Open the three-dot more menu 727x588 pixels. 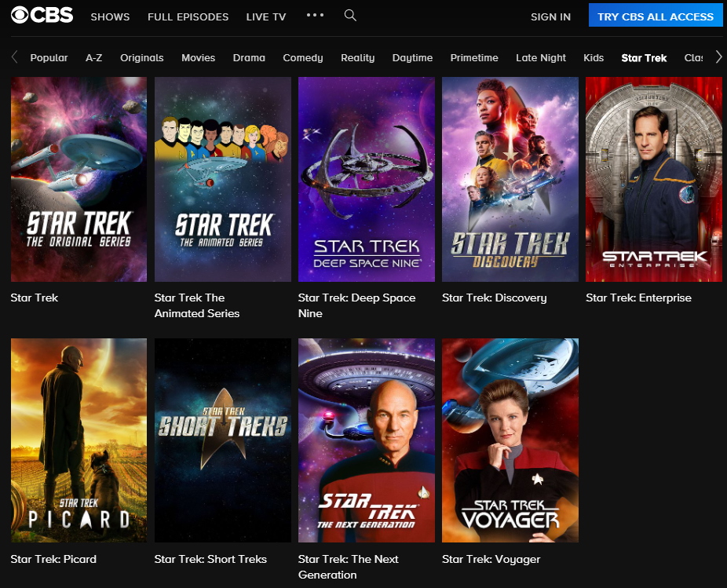(315, 16)
